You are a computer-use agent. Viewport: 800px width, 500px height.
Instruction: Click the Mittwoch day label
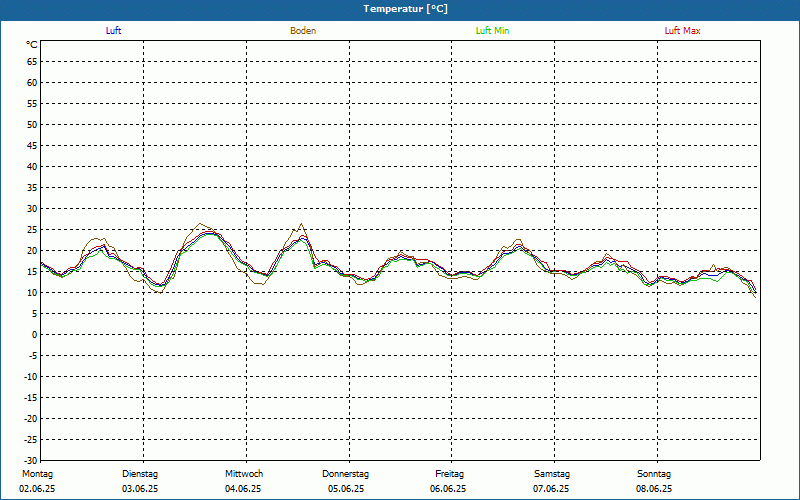point(244,474)
